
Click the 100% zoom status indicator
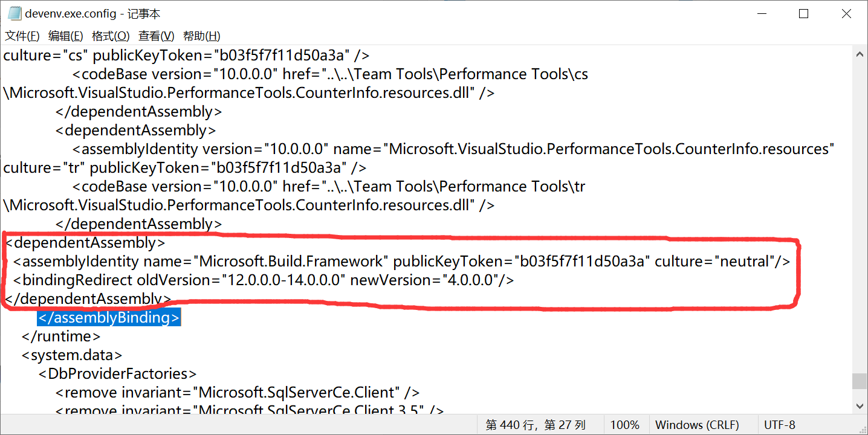(624, 425)
